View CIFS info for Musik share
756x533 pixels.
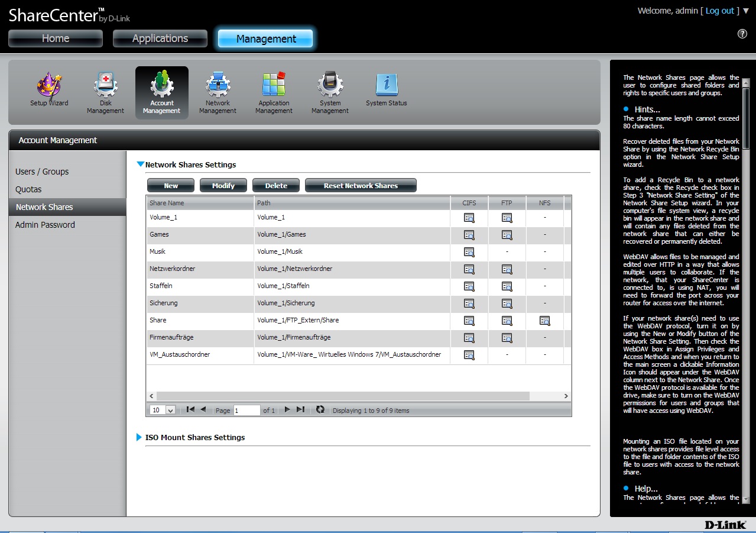pyautogui.click(x=469, y=252)
